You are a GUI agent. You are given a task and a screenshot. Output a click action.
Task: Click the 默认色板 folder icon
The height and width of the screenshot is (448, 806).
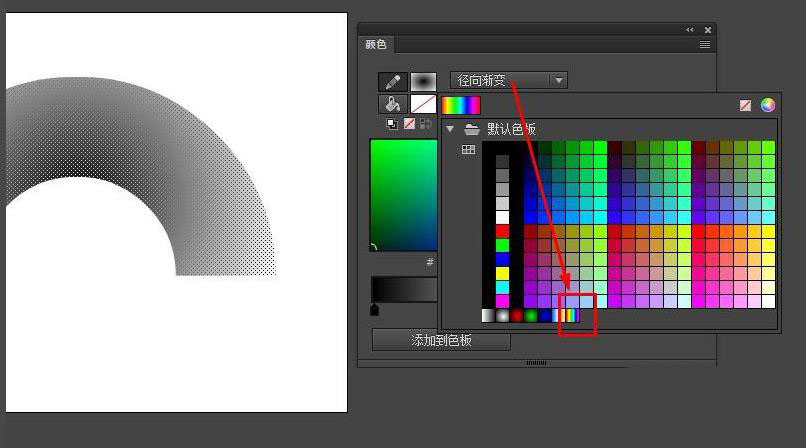pos(471,129)
